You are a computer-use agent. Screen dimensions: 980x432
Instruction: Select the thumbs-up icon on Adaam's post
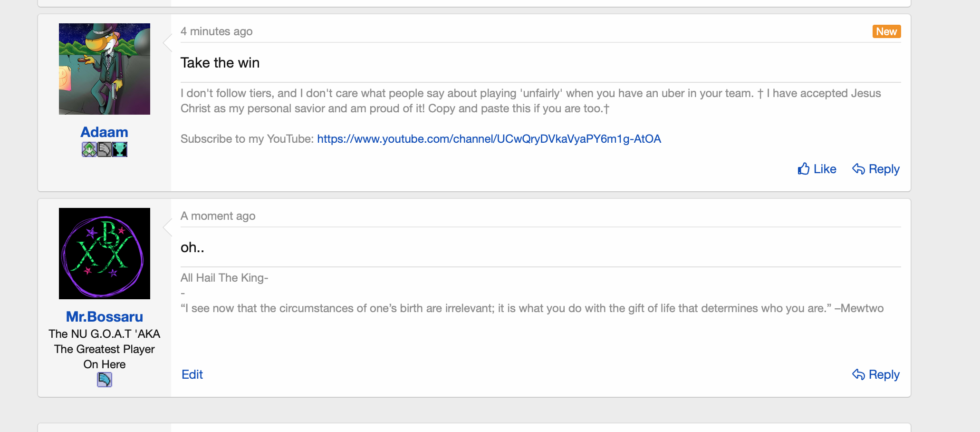[x=804, y=169]
